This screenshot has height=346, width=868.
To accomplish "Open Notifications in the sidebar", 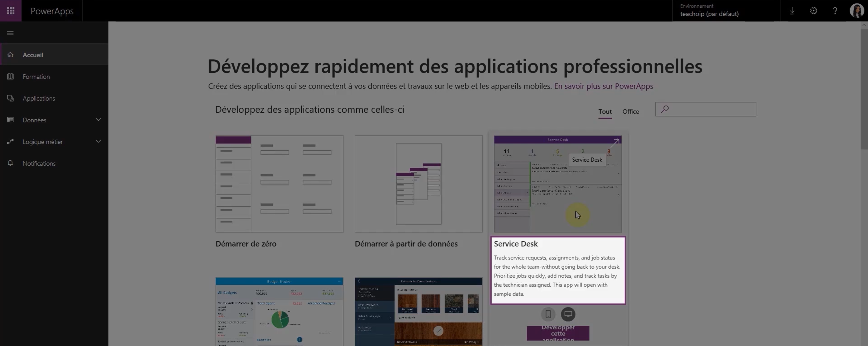I will point(54,163).
